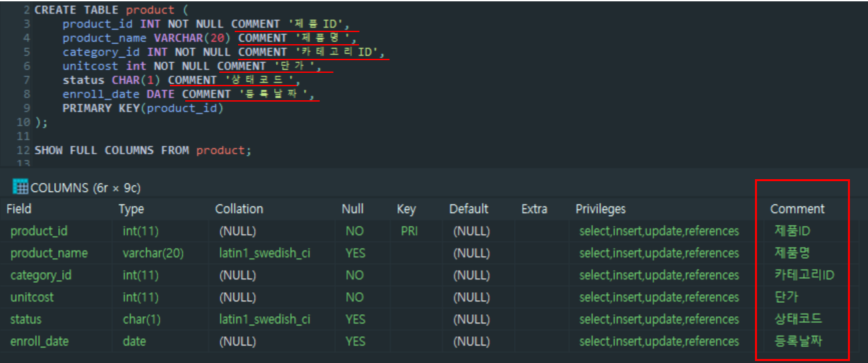Sort by the Type column header
This screenshot has height=363, width=868.
(131, 209)
